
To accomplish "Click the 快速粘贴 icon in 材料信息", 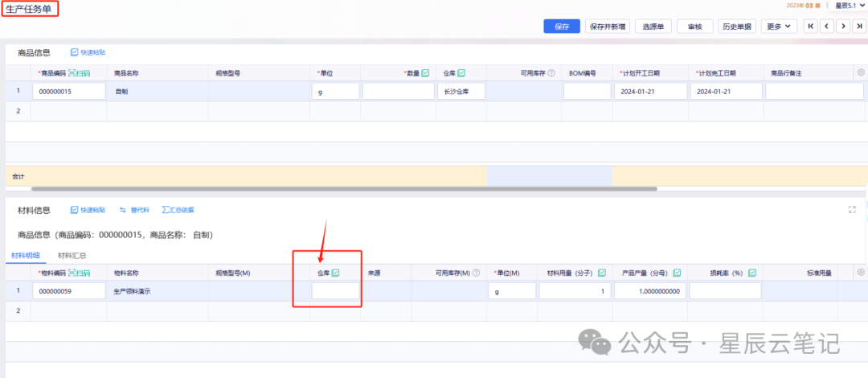I will [x=75, y=210].
